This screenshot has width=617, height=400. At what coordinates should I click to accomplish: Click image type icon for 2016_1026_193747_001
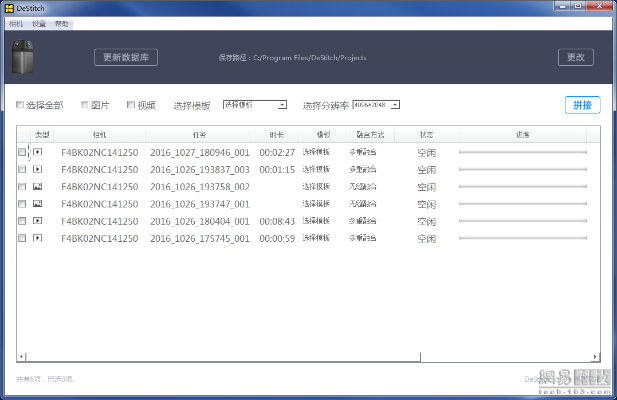click(x=38, y=204)
